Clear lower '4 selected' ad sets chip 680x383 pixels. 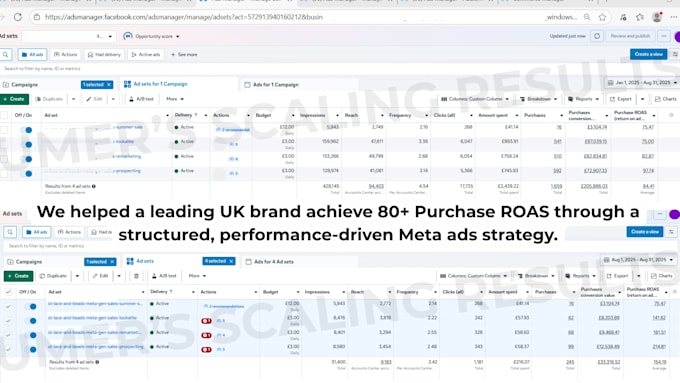[x=231, y=261]
